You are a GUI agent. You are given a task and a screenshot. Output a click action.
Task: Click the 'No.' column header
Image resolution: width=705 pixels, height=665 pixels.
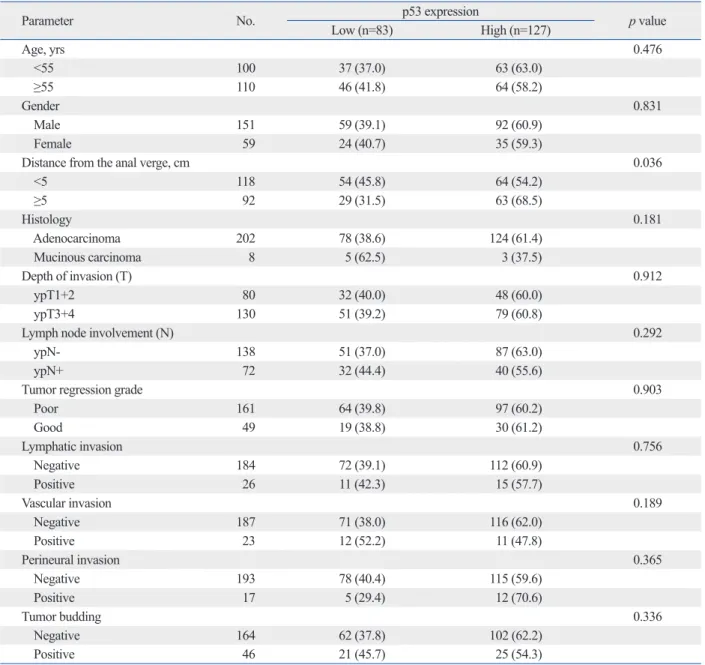[x=245, y=21]
